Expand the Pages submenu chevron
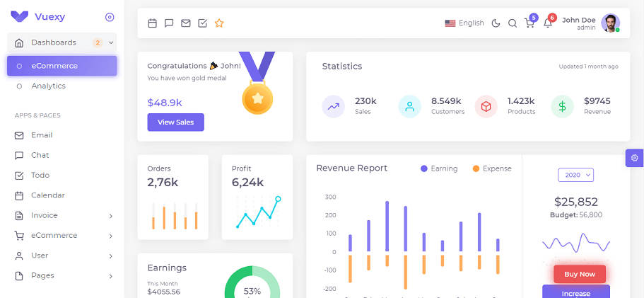The image size is (644, 298). coord(111,276)
